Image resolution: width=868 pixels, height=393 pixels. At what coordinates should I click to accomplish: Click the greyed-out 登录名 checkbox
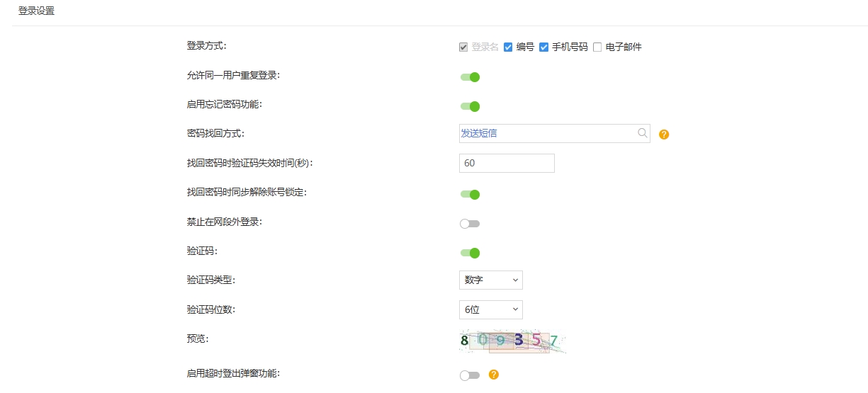pyautogui.click(x=463, y=47)
